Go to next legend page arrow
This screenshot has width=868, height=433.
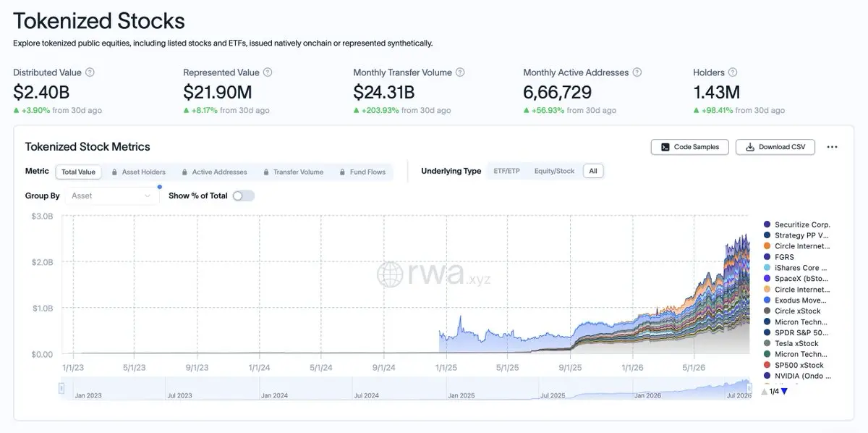[784, 392]
